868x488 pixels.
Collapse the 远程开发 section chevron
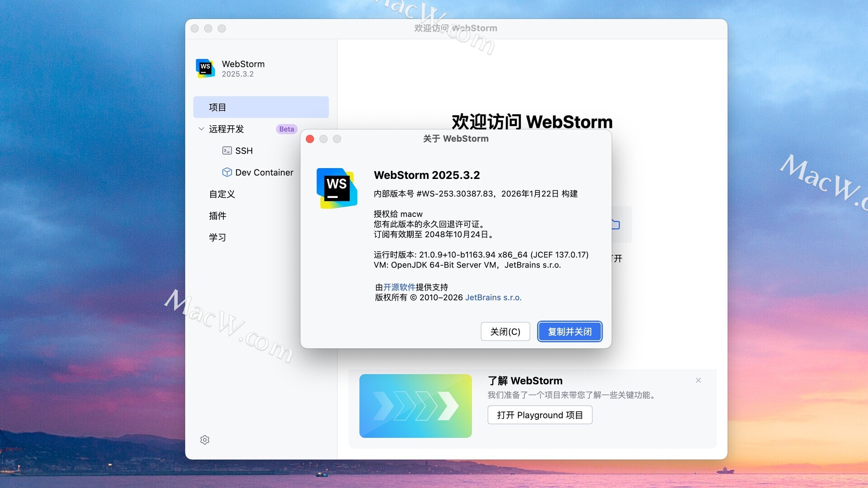201,129
